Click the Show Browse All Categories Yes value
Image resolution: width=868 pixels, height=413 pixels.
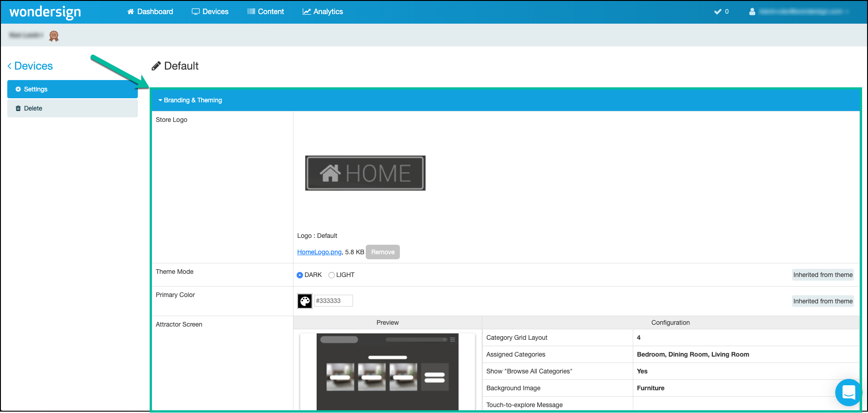pyautogui.click(x=642, y=371)
